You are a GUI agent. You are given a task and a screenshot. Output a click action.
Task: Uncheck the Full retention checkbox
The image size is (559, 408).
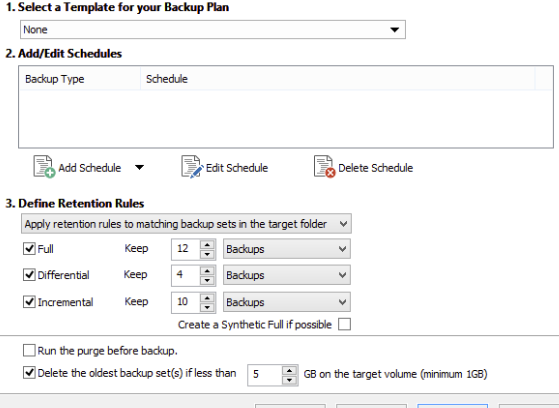(x=29, y=249)
